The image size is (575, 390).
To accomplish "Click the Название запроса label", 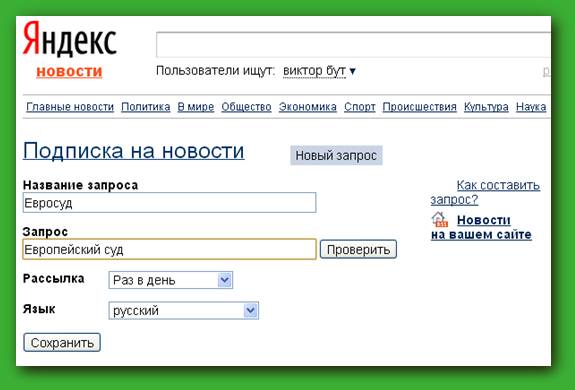I will click(x=80, y=185).
